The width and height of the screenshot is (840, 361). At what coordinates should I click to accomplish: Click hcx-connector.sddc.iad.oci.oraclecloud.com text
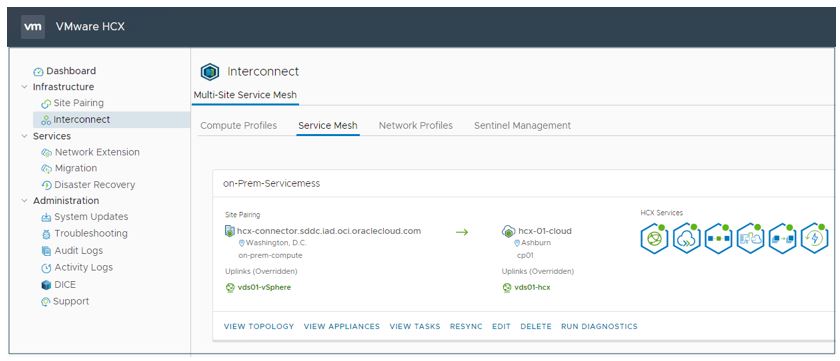(329, 231)
